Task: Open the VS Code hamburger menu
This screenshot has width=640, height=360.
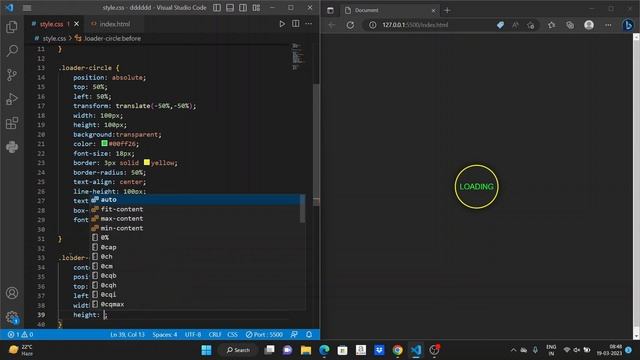Action: click(x=27, y=8)
